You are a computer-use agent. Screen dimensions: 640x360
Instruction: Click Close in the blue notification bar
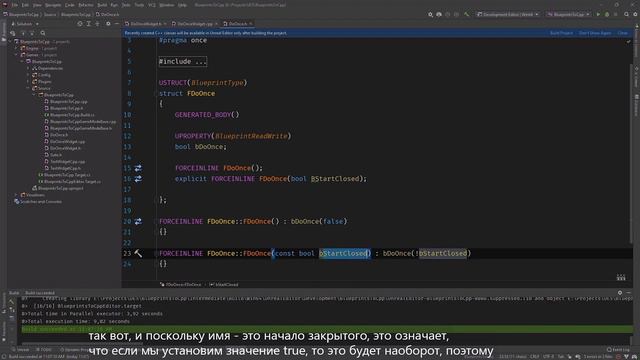(x=622, y=33)
